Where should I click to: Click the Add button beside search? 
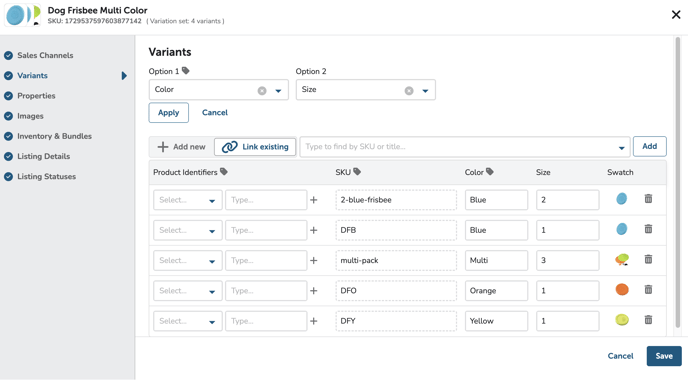649,147
